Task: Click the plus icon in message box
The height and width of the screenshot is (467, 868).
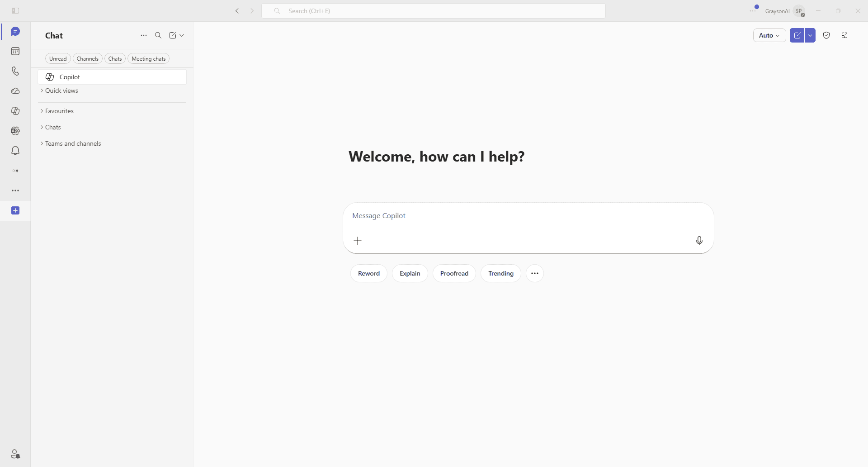Action: point(358,241)
